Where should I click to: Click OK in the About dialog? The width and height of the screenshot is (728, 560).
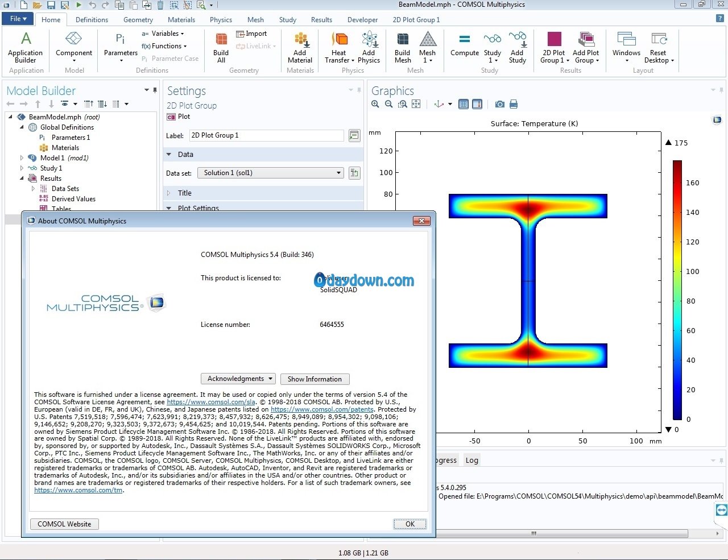pos(410,524)
